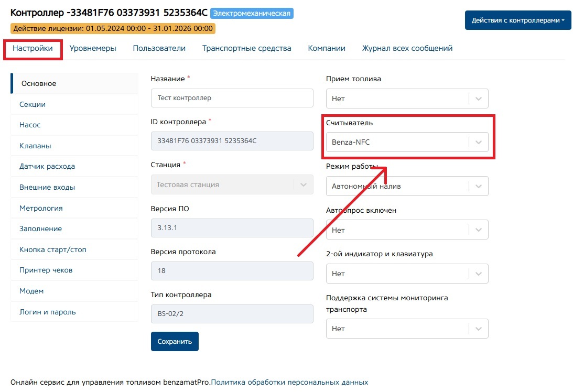Expand the Считыватель Benza-NFC dropdown
This screenshot has height=392, width=573.
(407, 142)
